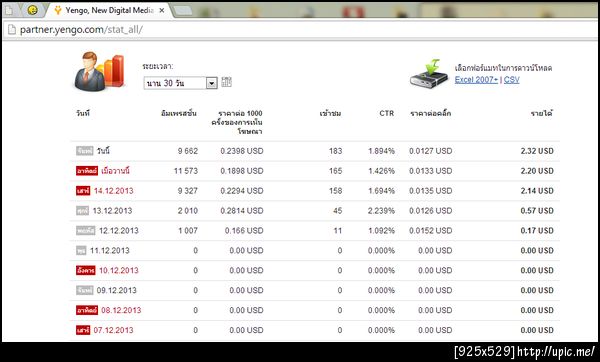The width and height of the screenshot is (600, 362).
Task: Click the CTR value 2.239%
Action: 381,210
